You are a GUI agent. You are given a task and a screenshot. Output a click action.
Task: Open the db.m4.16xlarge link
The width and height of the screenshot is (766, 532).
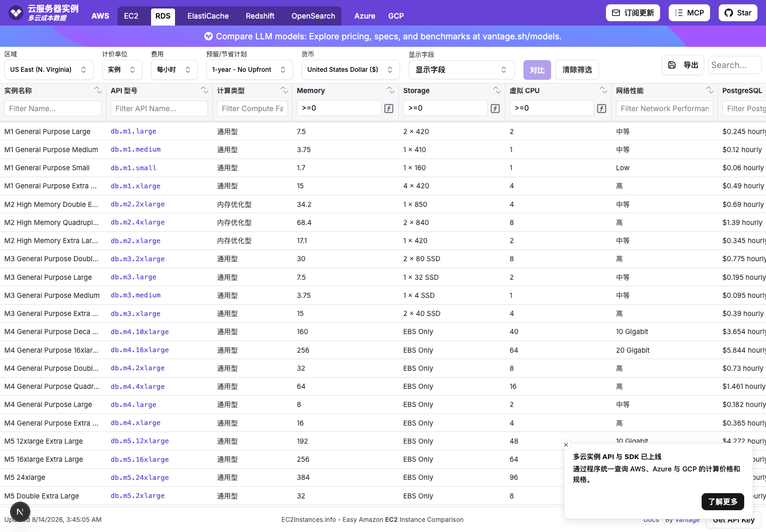click(x=140, y=350)
